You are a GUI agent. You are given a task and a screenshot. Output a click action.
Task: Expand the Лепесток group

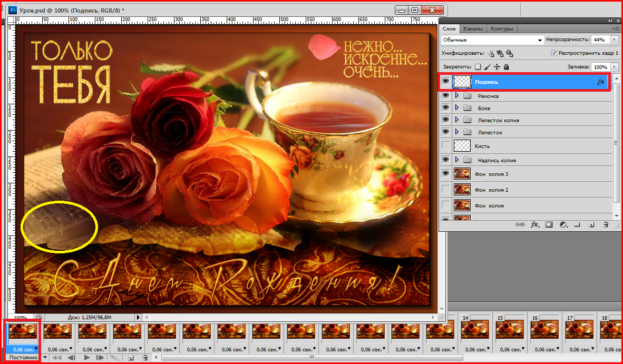tap(456, 132)
